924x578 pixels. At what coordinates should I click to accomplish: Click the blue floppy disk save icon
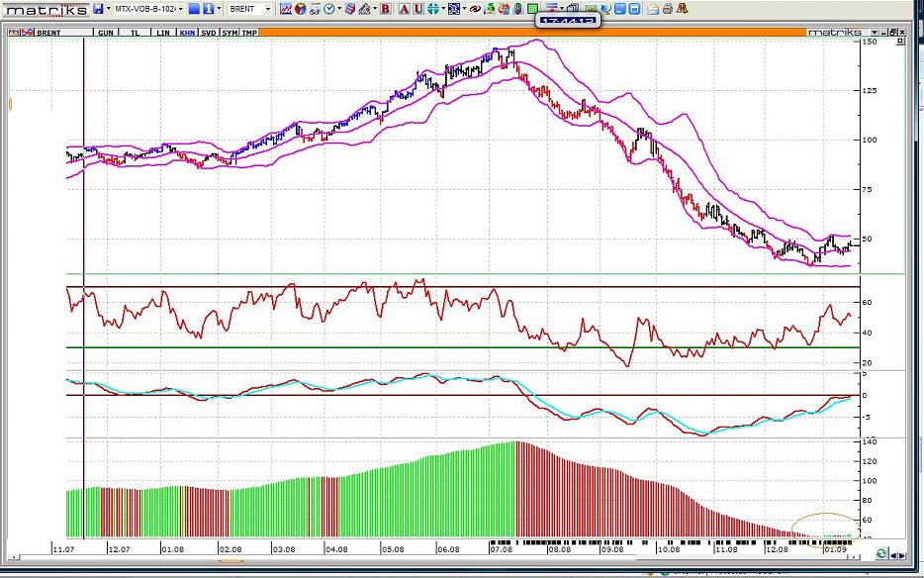click(x=98, y=9)
